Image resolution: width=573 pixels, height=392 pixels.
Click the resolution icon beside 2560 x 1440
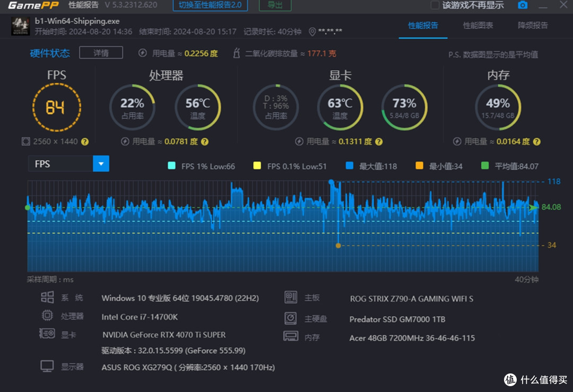coord(25,142)
